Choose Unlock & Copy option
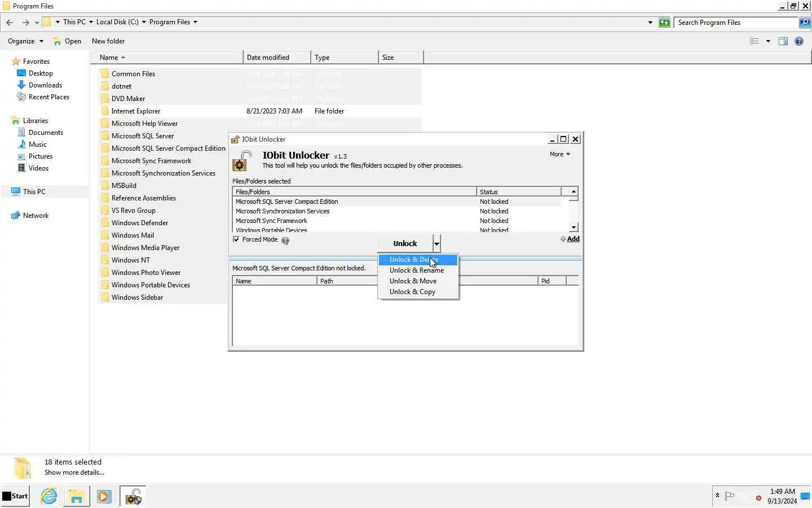 point(418,292)
